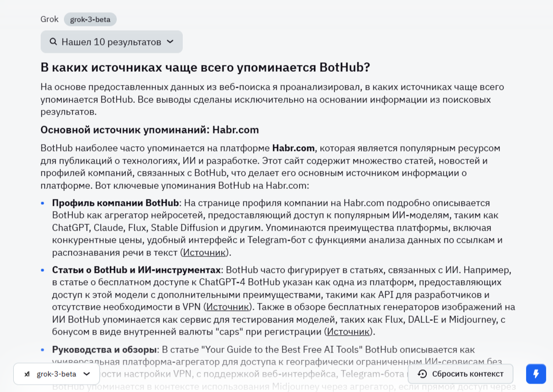Click the Grok name label at top

50,19
